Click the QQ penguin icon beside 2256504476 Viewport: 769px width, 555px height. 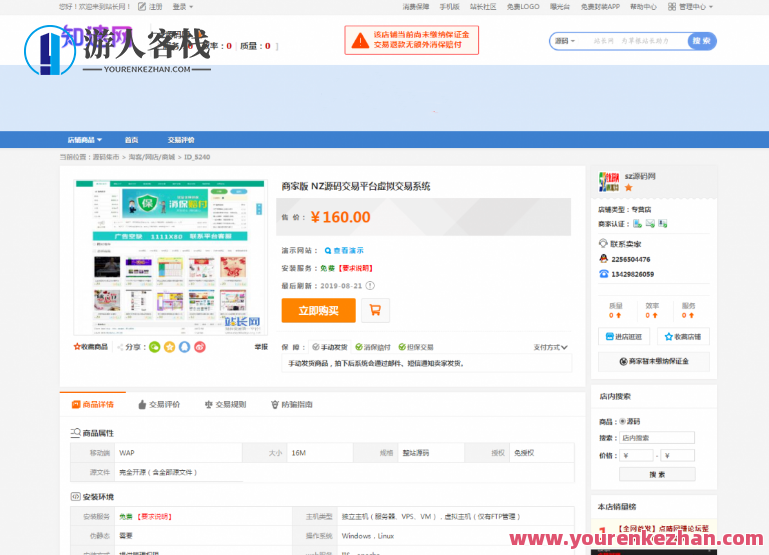604,258
